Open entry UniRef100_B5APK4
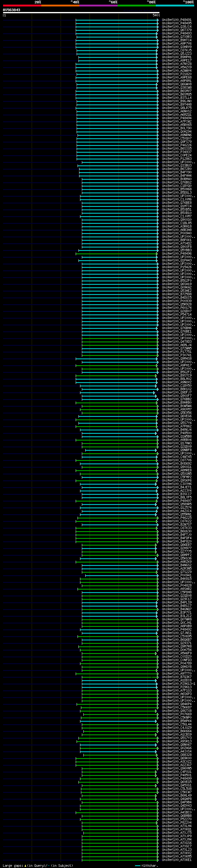 [176, 721]
